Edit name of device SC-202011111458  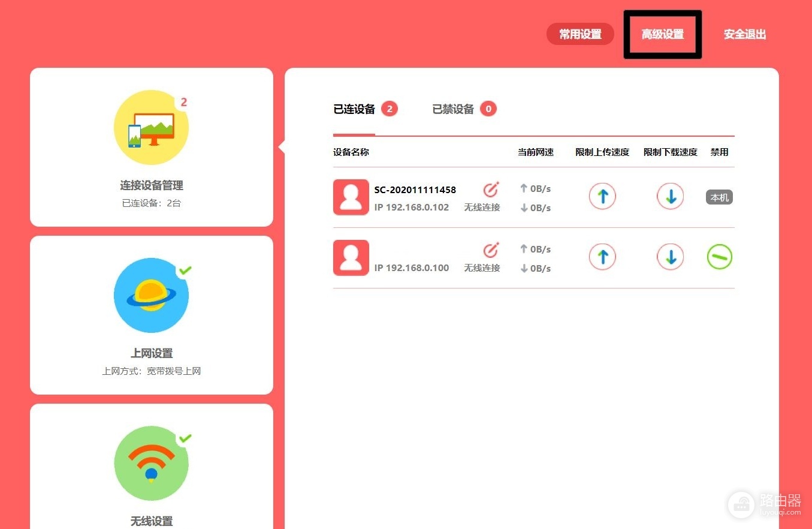(x=491, y=190)
